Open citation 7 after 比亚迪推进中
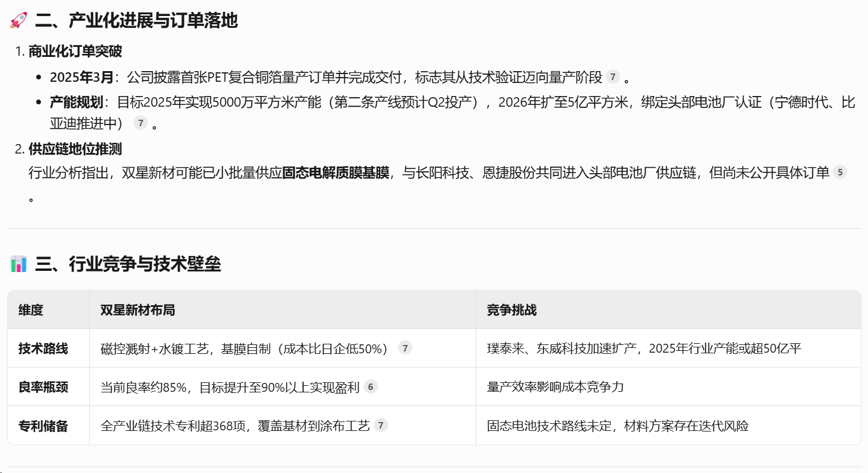The image size is (868, 473). pyautogui.click(x=140, y=123)
